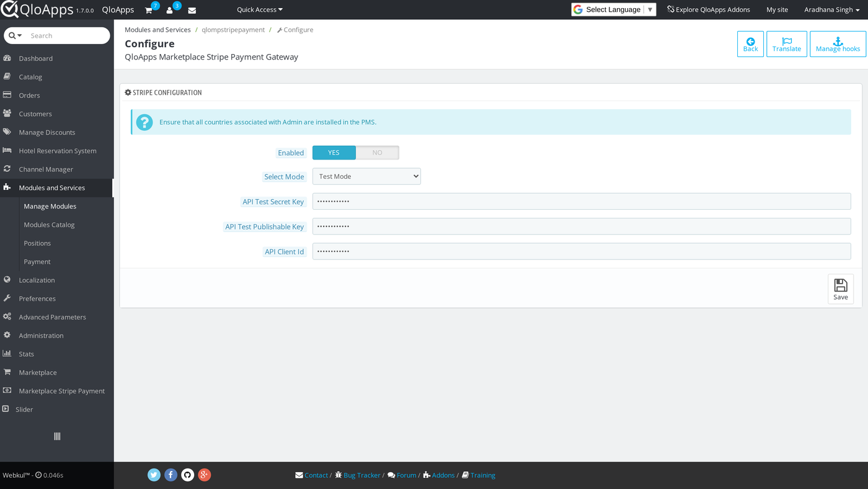Set Enabled toggle to NO

pyautogui.click(x=378, y=153)
